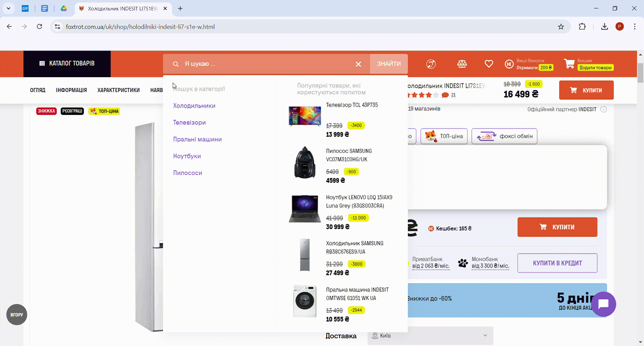Click the search input field Я шукаю
644x346 pixels.
coord(267,64)
